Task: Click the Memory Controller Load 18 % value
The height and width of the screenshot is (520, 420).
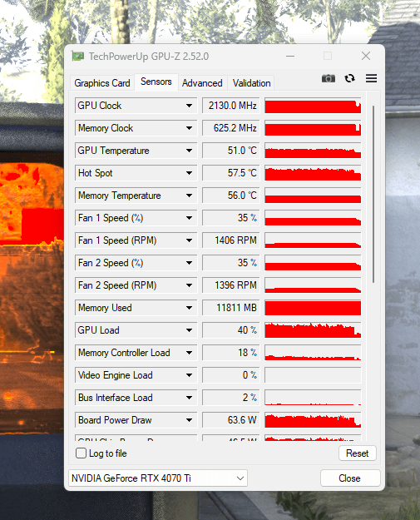Action: (231, 353)
